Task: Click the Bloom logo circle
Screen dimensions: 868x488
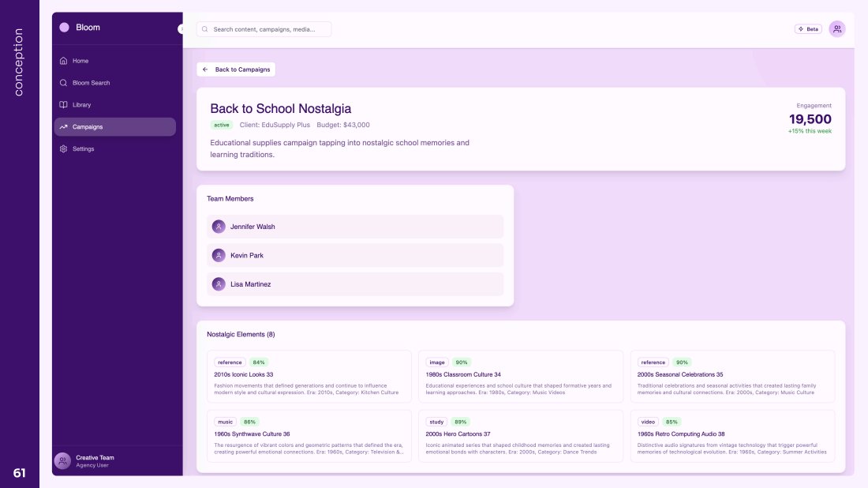Action: tap(64, 27)
